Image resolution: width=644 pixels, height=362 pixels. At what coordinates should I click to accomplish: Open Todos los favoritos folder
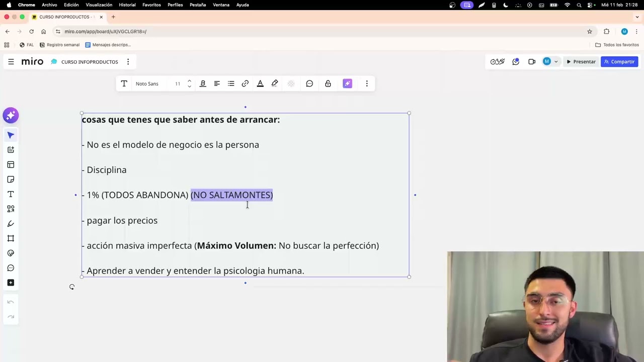pyautogui.click(x=617, y=45)
